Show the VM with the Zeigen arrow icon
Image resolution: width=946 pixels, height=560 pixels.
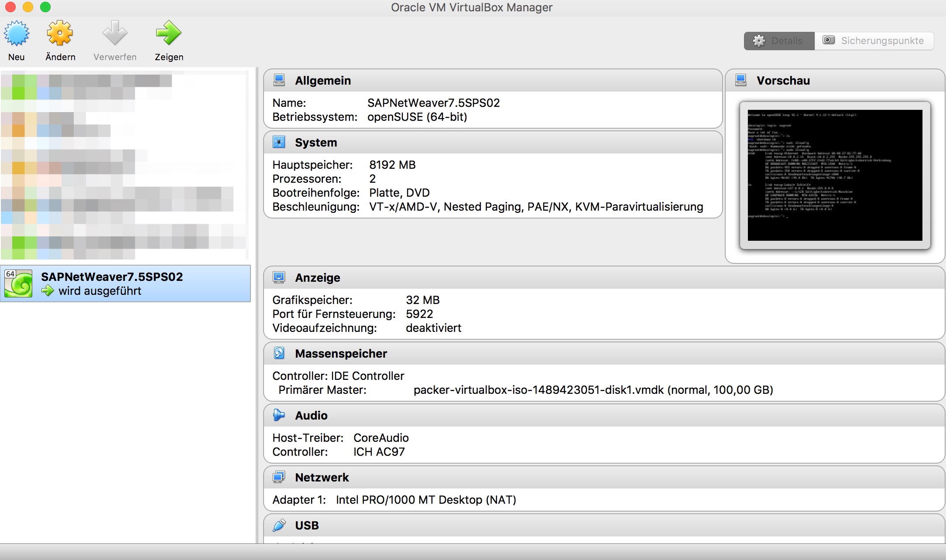(168, 33)
